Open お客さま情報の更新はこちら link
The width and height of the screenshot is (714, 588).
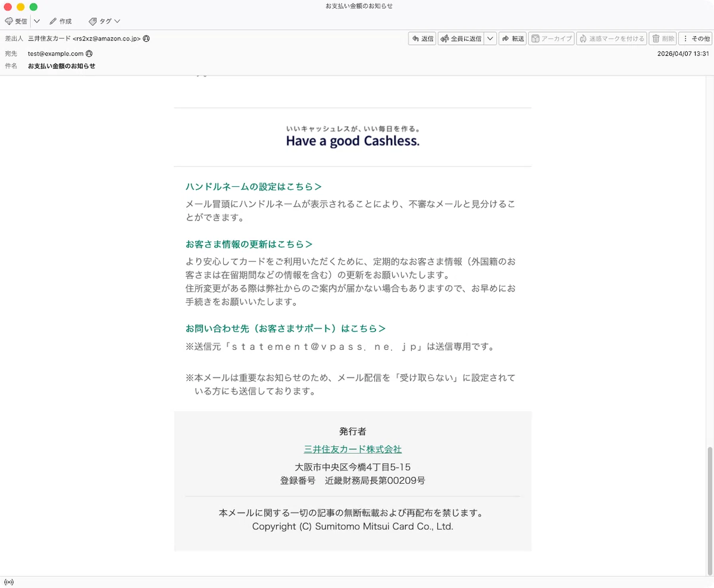tap(249, 245)
